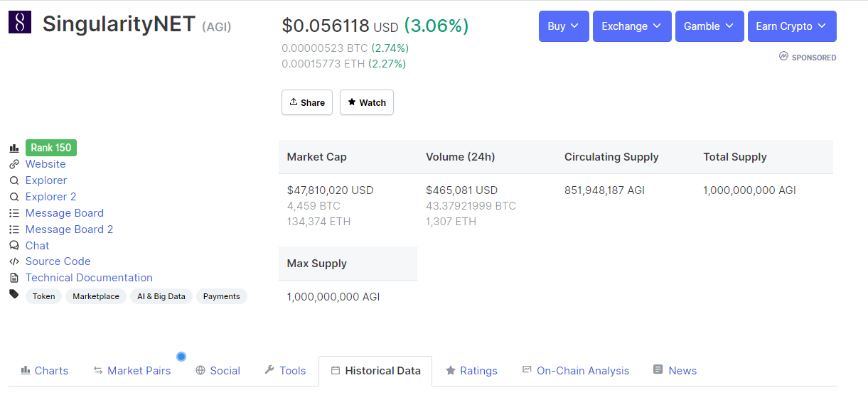Click the document icon beside Technical Documentation

tap(14, 278)
